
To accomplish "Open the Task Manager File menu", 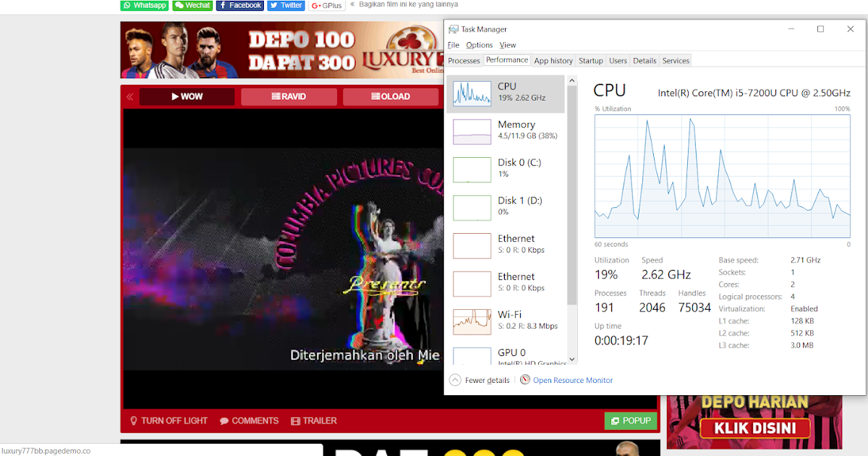I will [454, 45].
